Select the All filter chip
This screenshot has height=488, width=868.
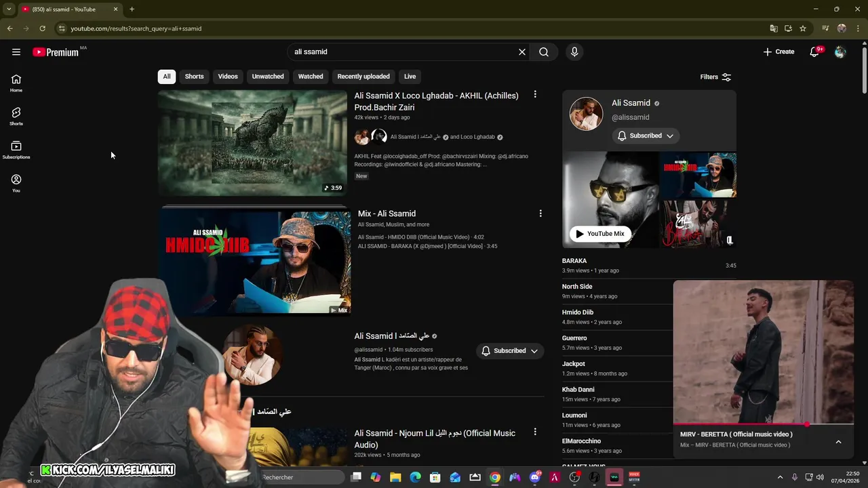[x=167, y=77]
